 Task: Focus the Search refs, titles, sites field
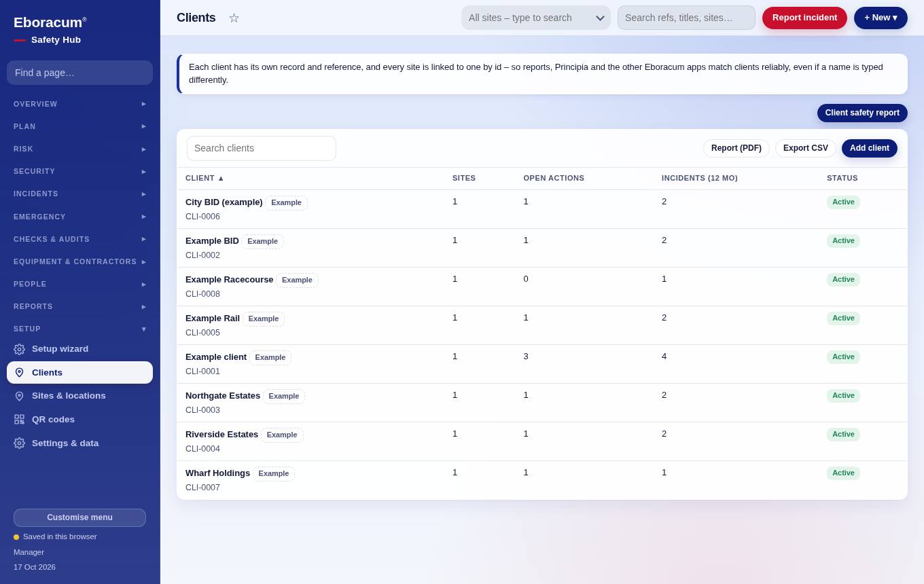686,18
